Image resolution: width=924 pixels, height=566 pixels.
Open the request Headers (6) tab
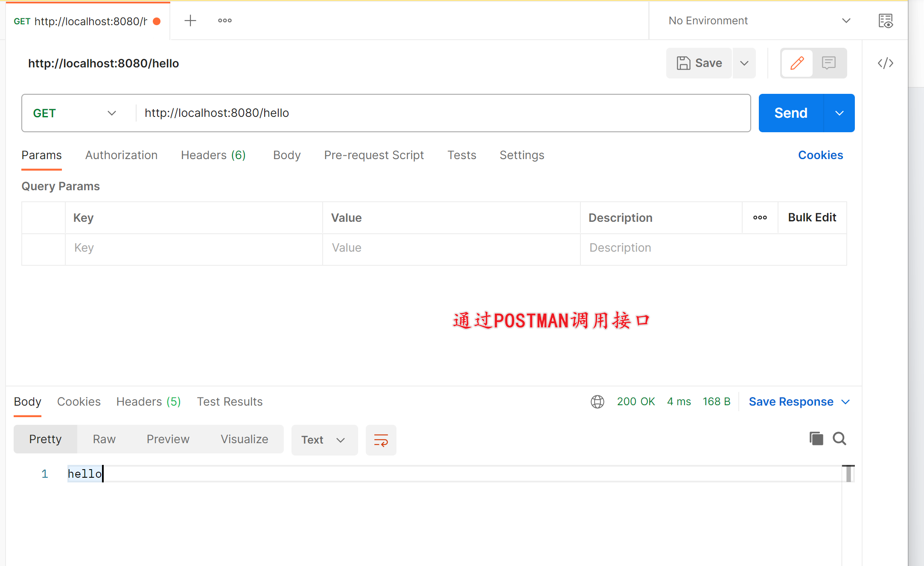[213, 155]
